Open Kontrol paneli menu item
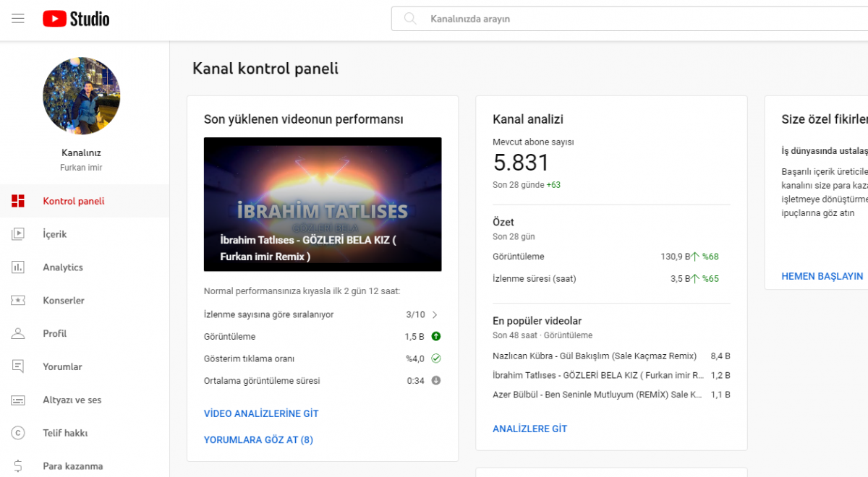 pos(85,201)
